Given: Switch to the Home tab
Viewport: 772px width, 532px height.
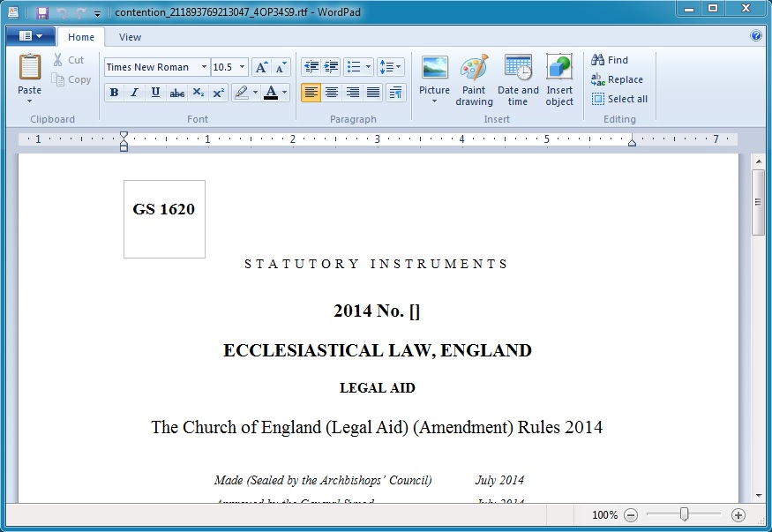Looking at the screenshot, I should (x=81, y=37).
